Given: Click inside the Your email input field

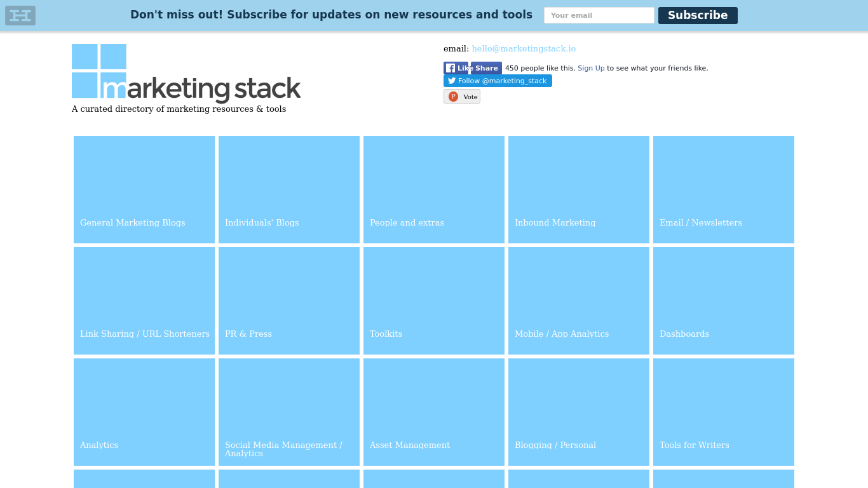Looking at the screenshot, I should [598, 15].
